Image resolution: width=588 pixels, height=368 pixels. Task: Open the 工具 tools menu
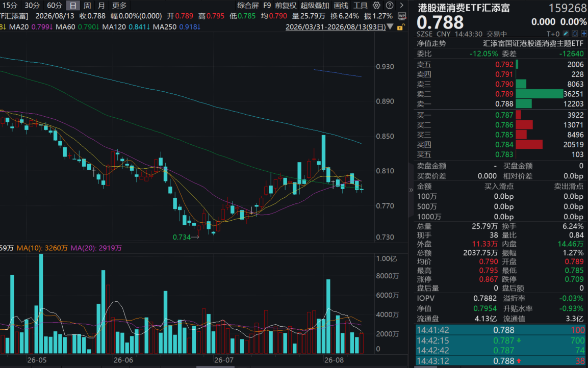[x=361, y=5]
